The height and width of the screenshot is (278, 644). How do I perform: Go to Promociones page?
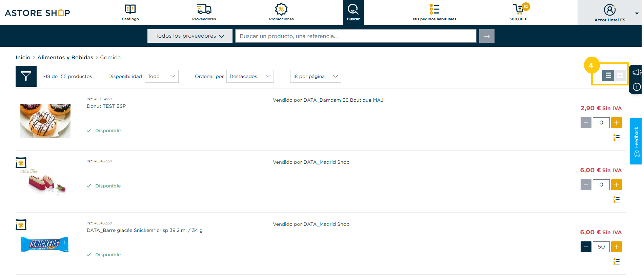(x=281, y=13)
